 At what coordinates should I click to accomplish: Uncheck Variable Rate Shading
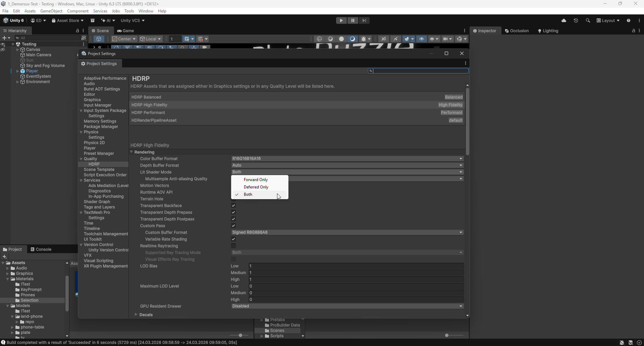coord(233,239)
